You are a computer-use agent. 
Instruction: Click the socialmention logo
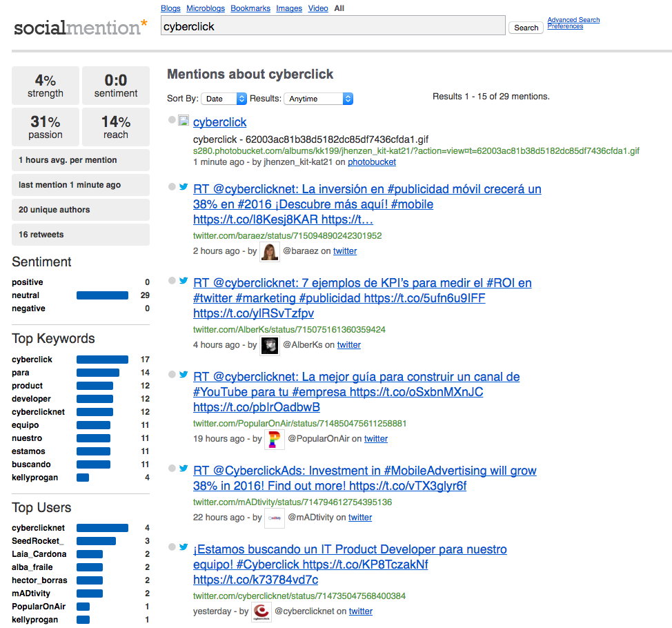coord(81,28)
